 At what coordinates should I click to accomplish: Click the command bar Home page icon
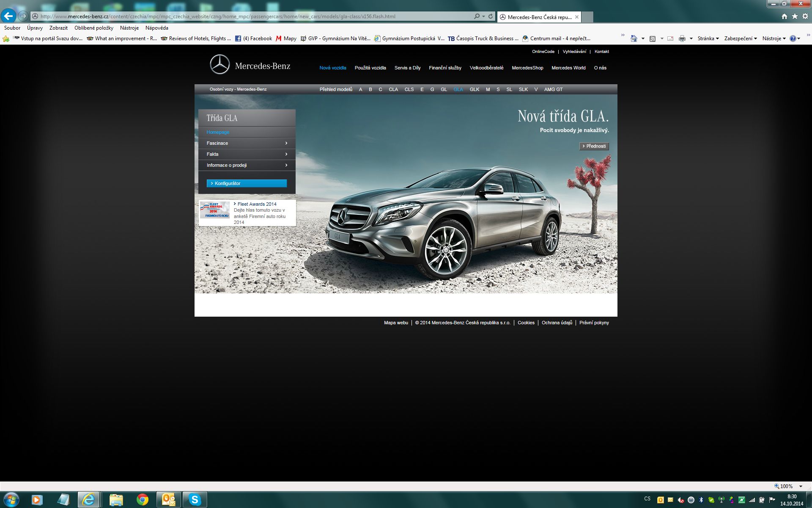[x=634, y=39]
